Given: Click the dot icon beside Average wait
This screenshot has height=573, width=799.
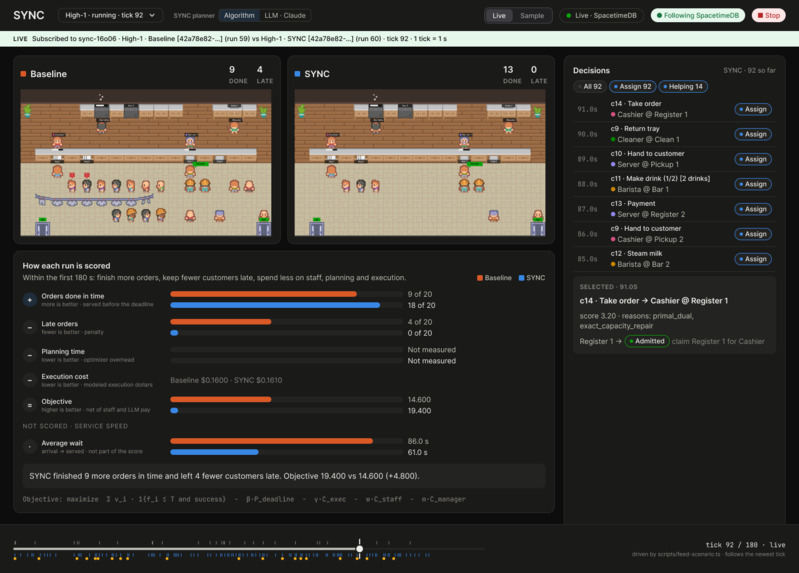Looking at the screenshot, I should 30,447.
